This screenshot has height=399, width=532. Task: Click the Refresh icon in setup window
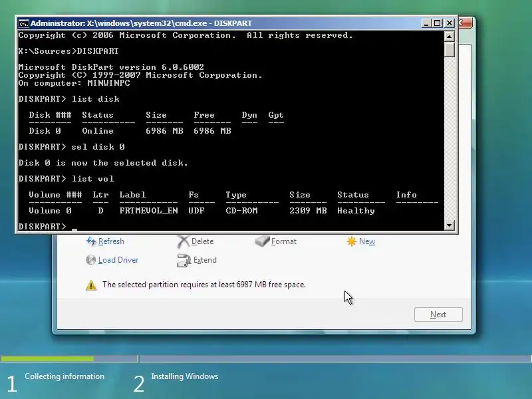91,241
